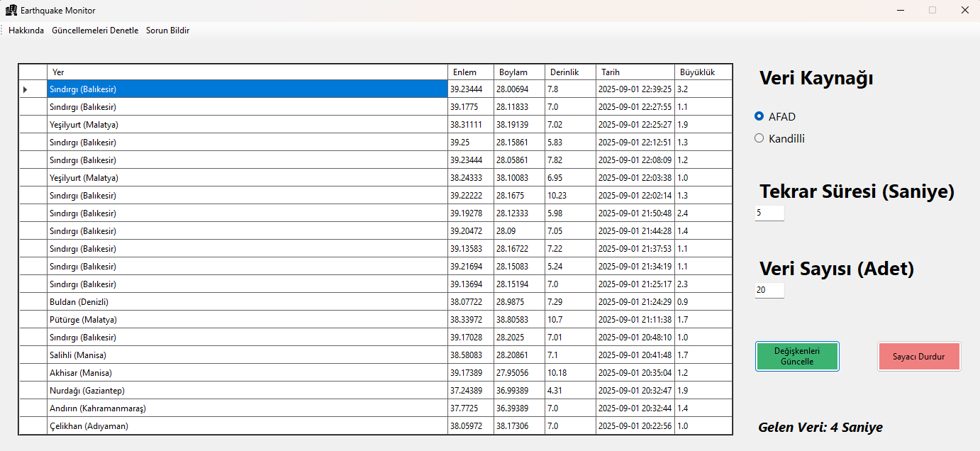Click the Derinlik column header
The height and width of the screenshot is (451, 980).
point(569,72)
